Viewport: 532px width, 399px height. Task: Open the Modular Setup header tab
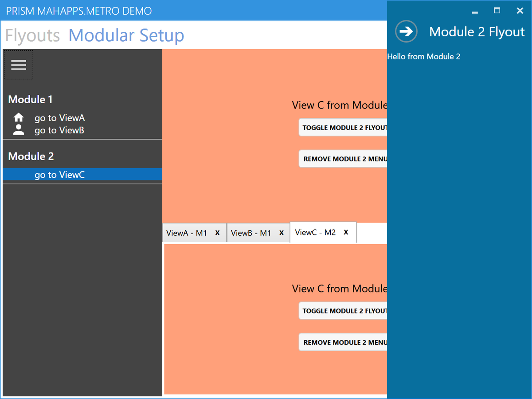[x=126, y=35]
